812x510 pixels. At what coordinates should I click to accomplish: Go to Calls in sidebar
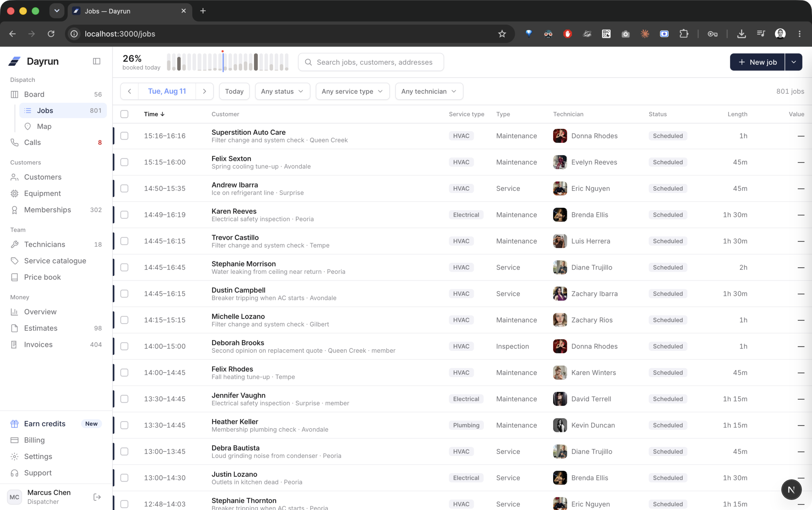pyautogui.click(x=56, y=143)
